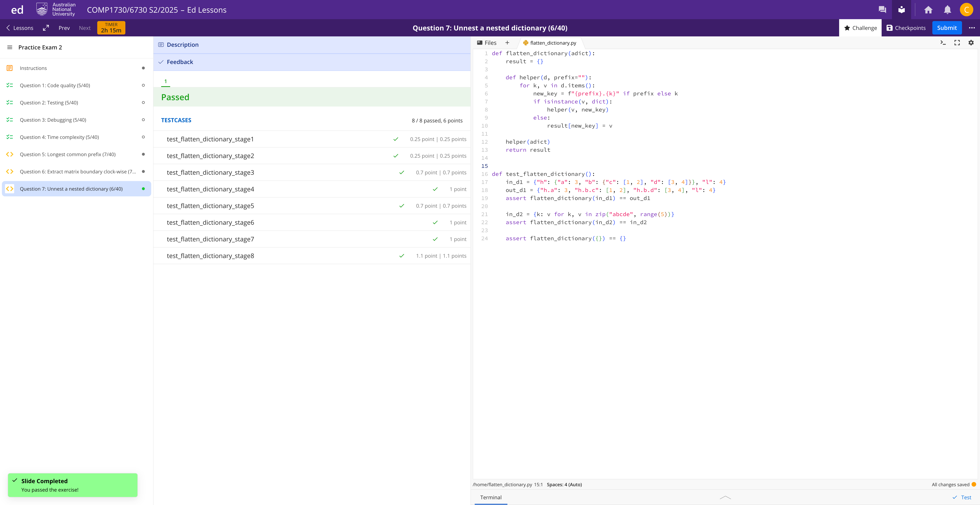Screen dimensions: 980x505
Task: Expand test_flatten_dictionary_stage2 testcase
Action: click(312, 156)
